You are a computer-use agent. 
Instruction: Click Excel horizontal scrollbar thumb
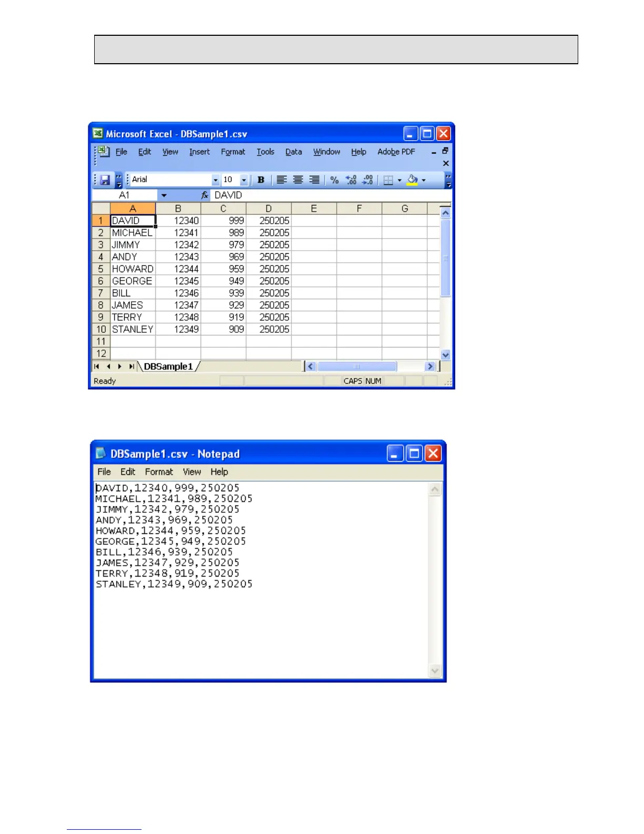pyautogui.click(x=357, y=366)
